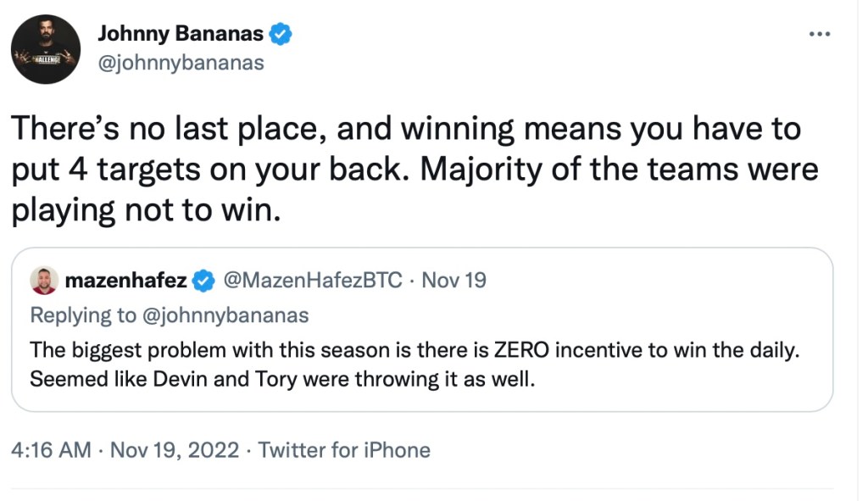Click the quoted tweet's Nov 19 date
The height and width of the screenshot is (501, 868).
(453, 281)
